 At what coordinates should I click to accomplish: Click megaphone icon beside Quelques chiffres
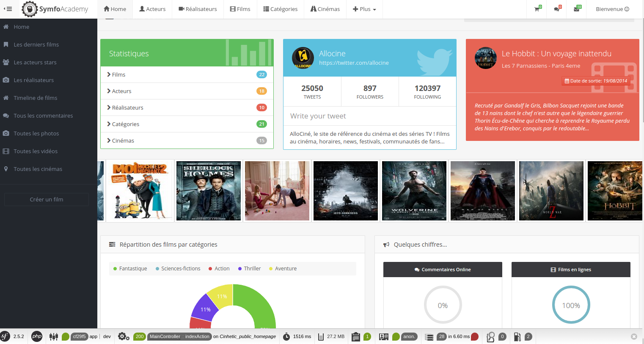[386, 245]
